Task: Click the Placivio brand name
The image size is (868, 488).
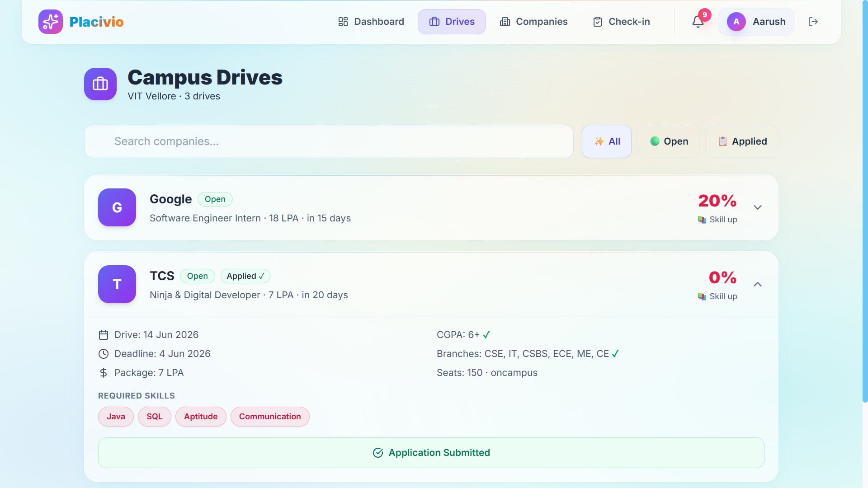Action: [97, 22]
